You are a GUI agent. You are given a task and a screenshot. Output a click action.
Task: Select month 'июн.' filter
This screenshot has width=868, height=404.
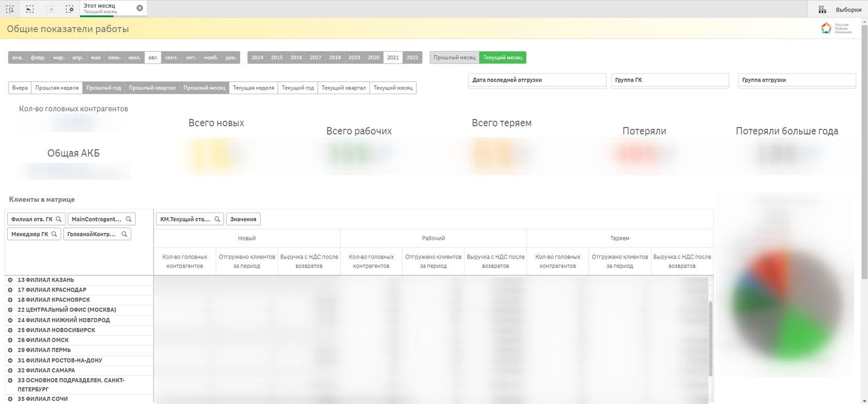[114, 57]
